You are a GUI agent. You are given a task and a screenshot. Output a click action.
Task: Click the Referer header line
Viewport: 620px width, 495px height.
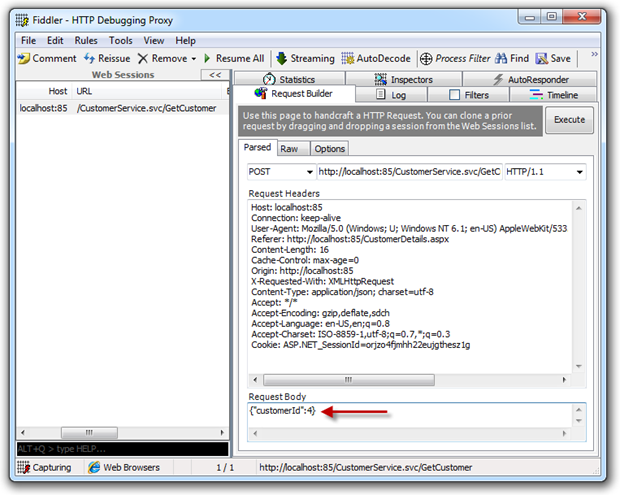point(350,239)
